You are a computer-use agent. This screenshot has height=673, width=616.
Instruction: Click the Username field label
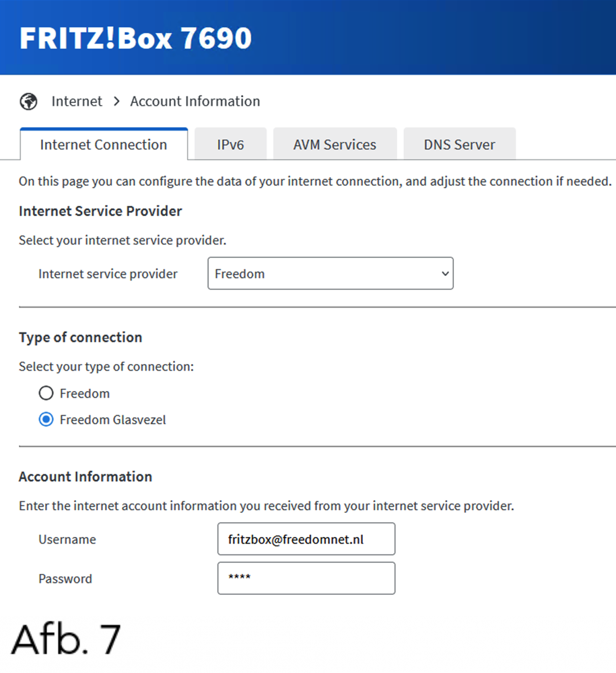(x=67, y=539)
